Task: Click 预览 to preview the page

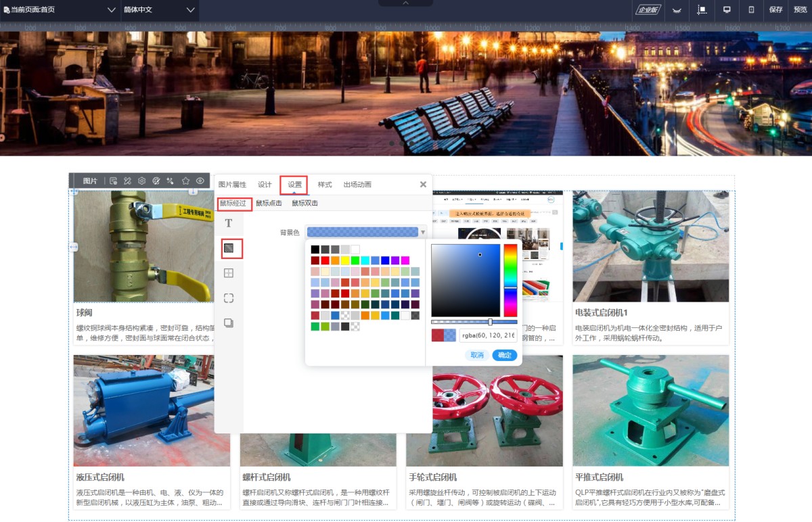Action: [x=800, y=10]
